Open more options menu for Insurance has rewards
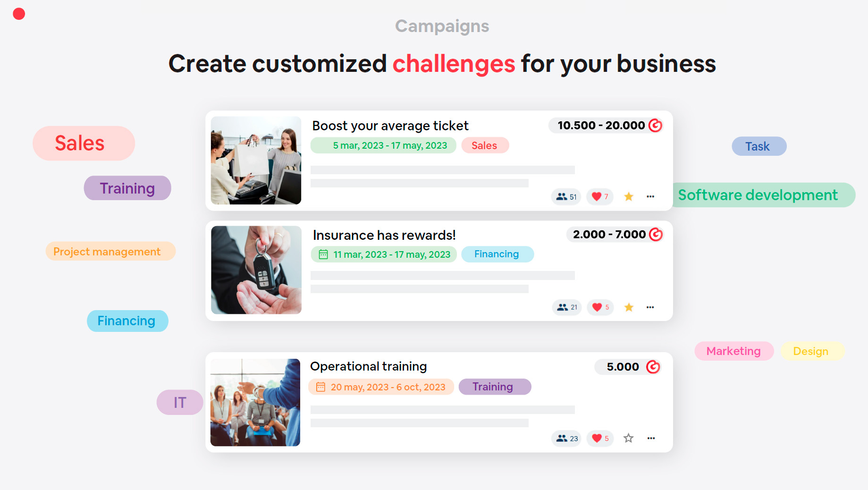The image size is (868, 490). click(x=650, y=307)
